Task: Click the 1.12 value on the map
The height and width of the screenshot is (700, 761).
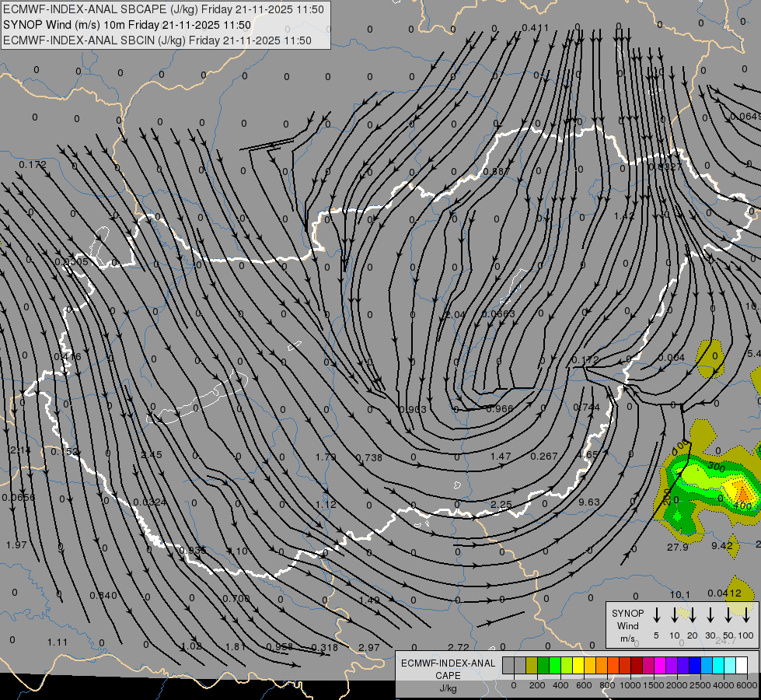Action: 326,504
